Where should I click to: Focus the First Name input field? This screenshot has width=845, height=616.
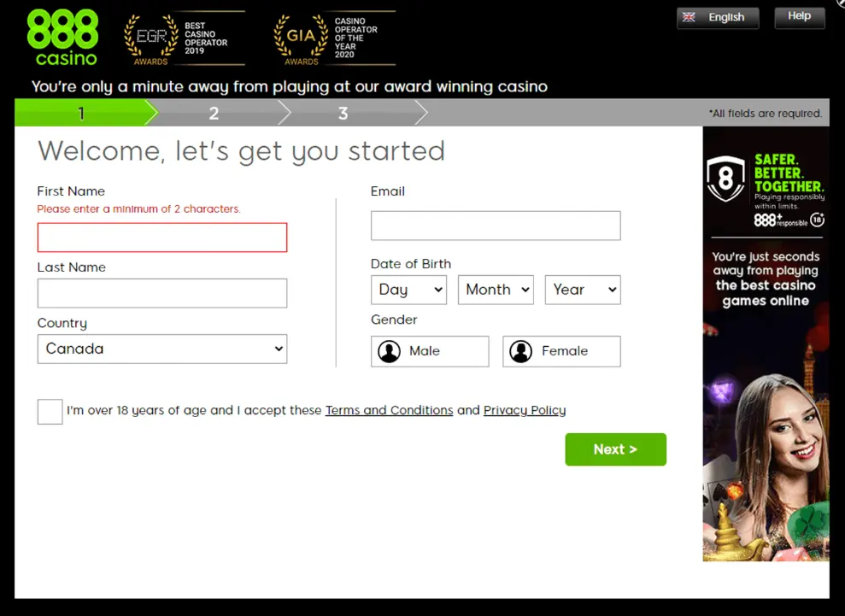coord(162,238)
